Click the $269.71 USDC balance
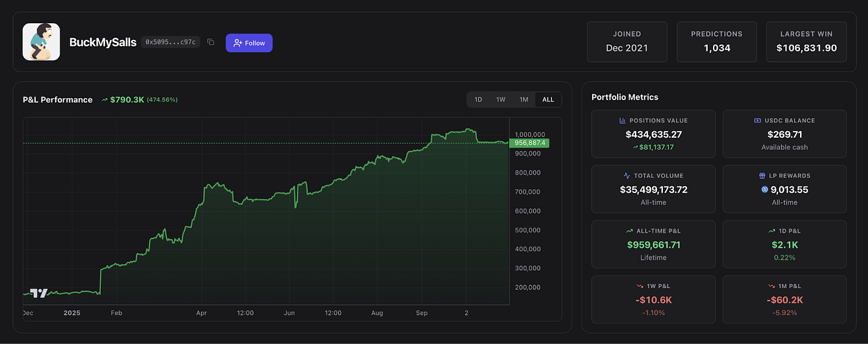 coord(785,135)
